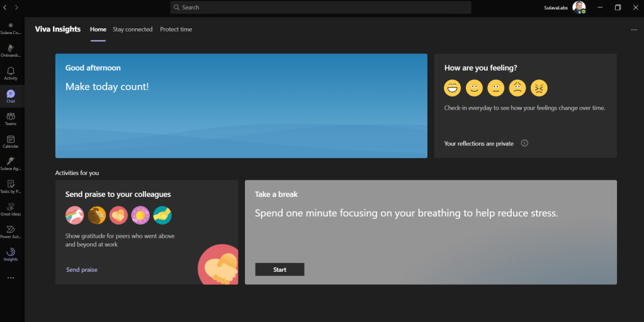Expand more apps ellipsis in sidebar
Viewport: 644px width, 322px height.
(11, 277)
